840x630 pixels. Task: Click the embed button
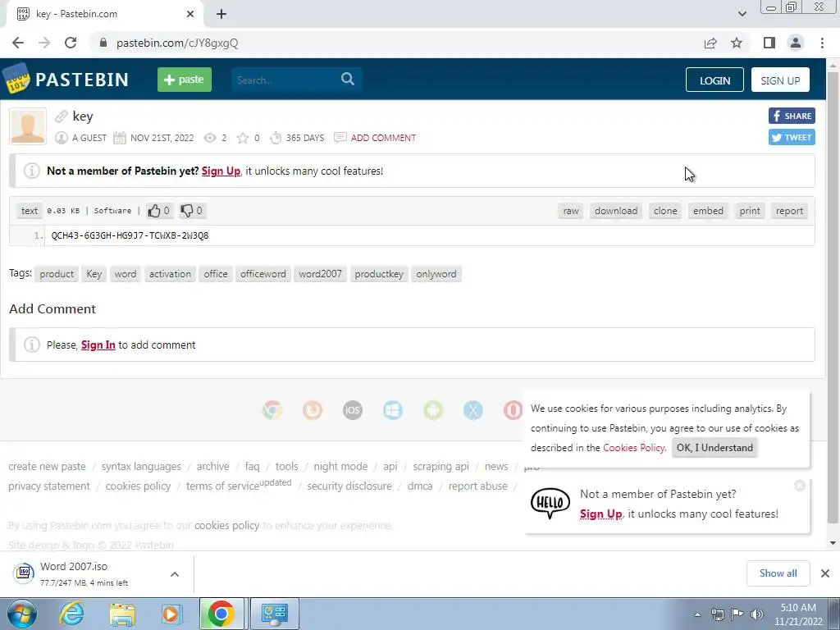(708, 211)
